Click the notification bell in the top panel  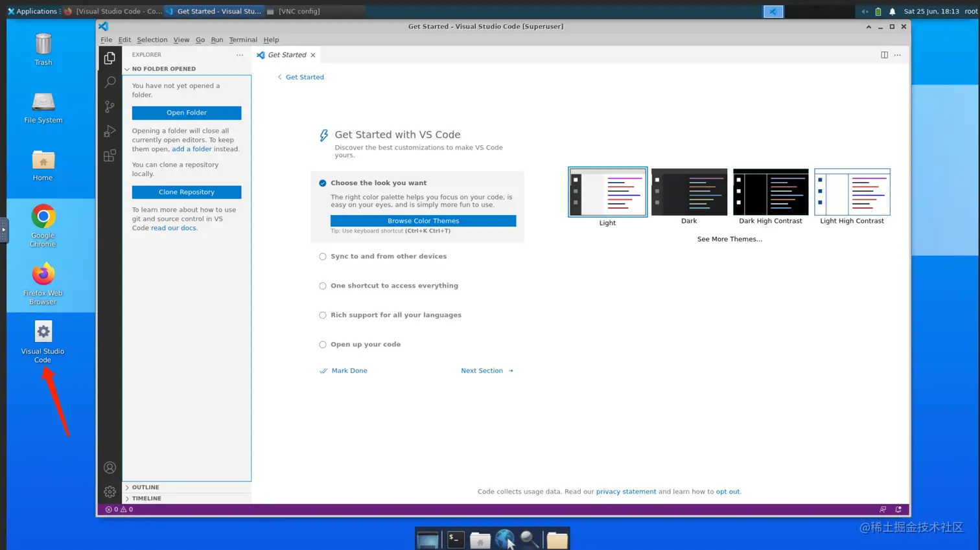(892, 12)
